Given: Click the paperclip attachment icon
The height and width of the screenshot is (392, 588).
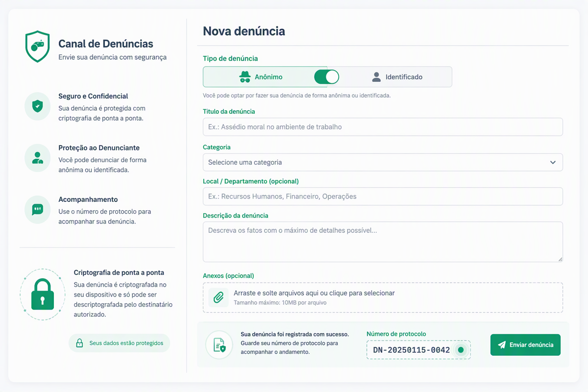Looking at the screenshot, I should click(x=219, y=297).
